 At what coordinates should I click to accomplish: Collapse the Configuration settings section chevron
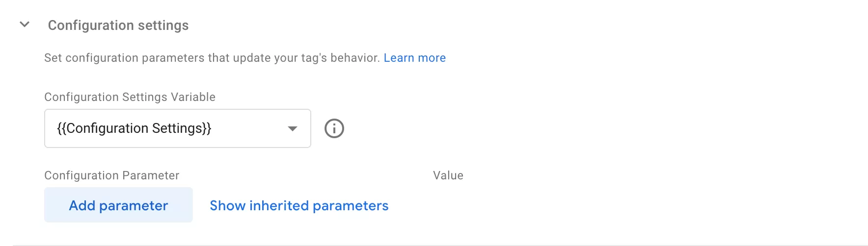[25, 24]
